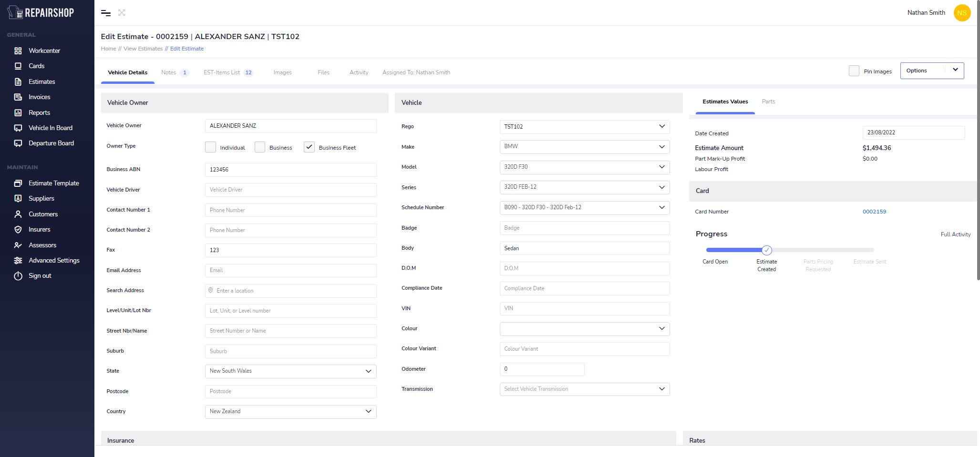Screen dimensions: 980x457
Task: Go to Home breadcrumb link
Action: 108,49
